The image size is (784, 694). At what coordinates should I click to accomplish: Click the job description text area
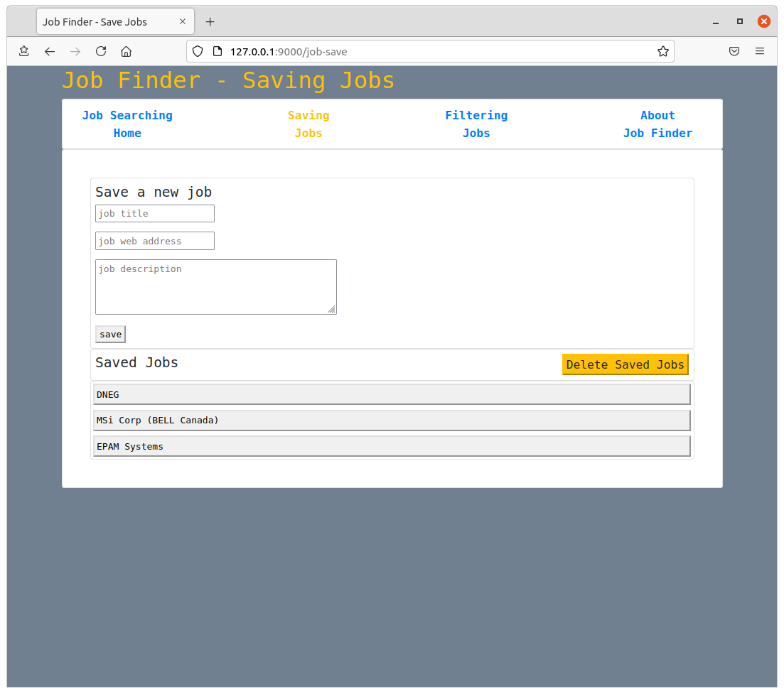pyautogui.click(x=216, y=287)
